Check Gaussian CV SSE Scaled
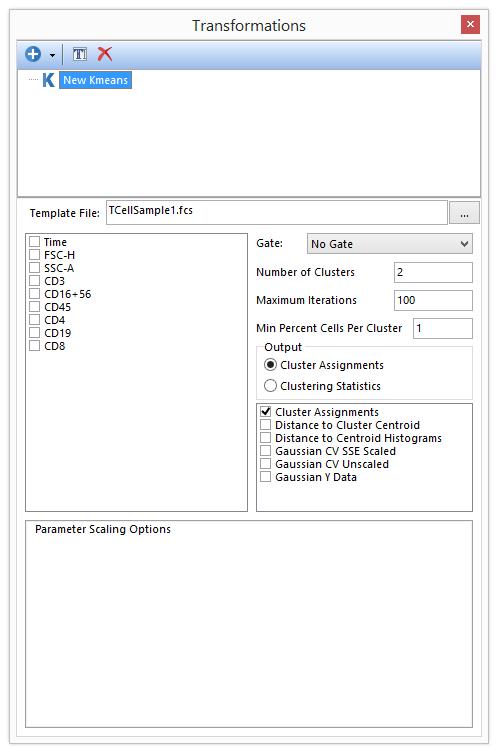 click(x=266, y=451)
